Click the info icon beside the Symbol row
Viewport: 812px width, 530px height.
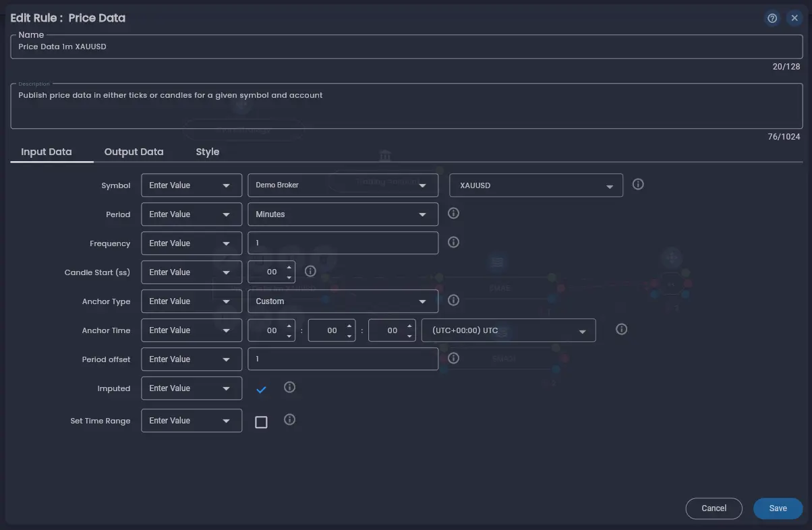point(638,183)
